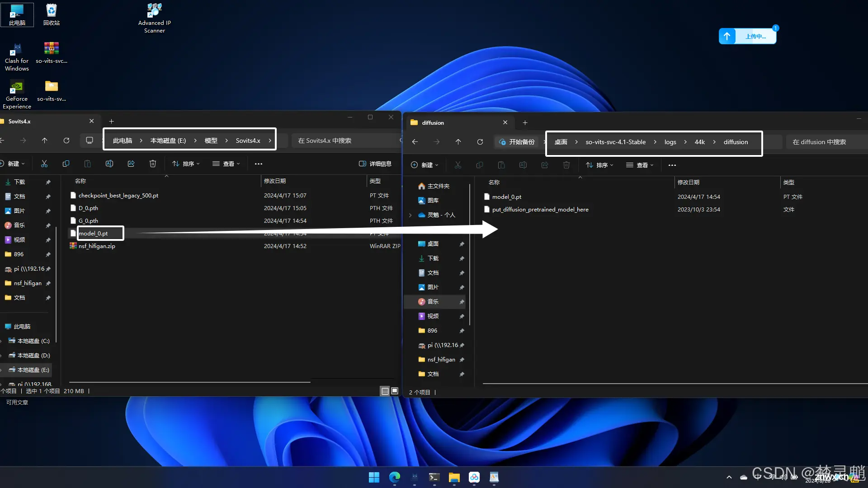Open Microsoft Edge from the taskbar
This screenshot has height=488, width=868.
point(395,477)
